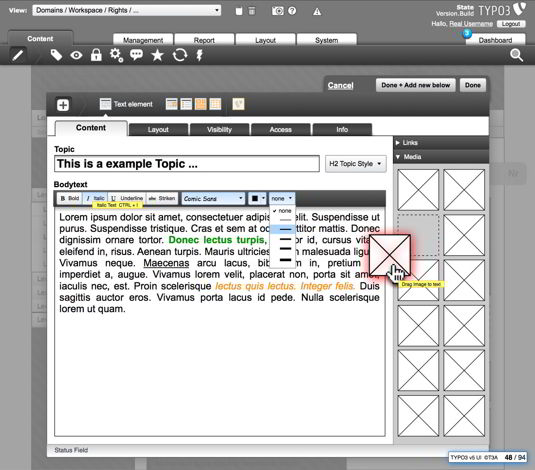Choose the thickest line option in menu
The image size is (535, 470).
pyautogui.click(x=285, y=260)
